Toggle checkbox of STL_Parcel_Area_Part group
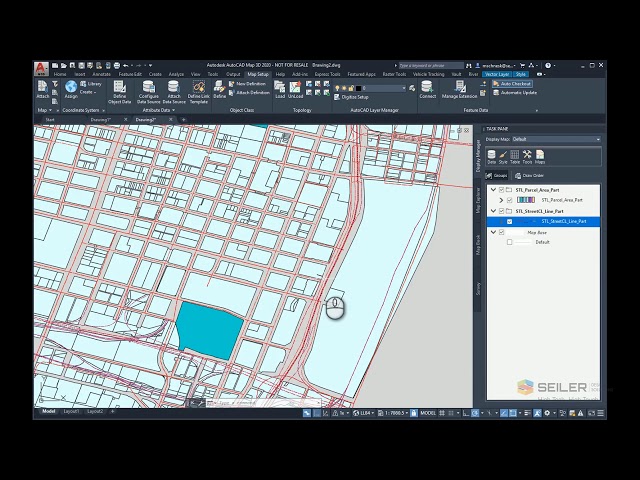The image size is (640, 480). (x=502, y=190)
